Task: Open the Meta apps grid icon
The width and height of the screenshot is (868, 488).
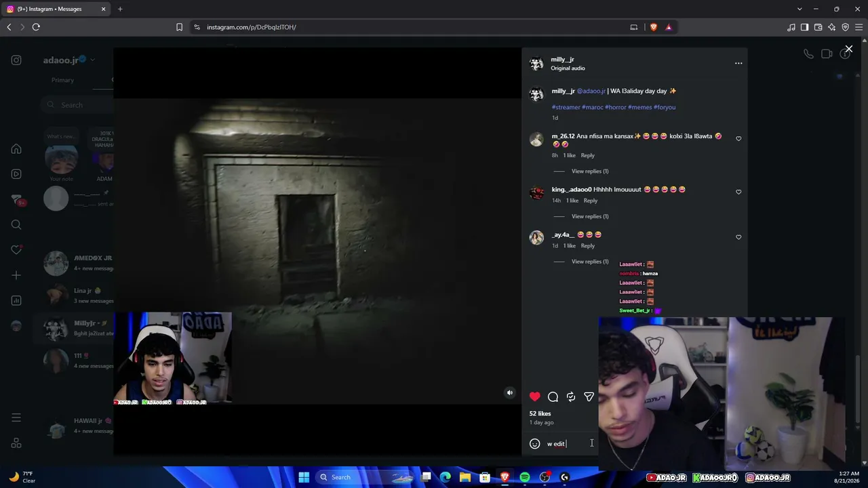Action: [16, 443]
